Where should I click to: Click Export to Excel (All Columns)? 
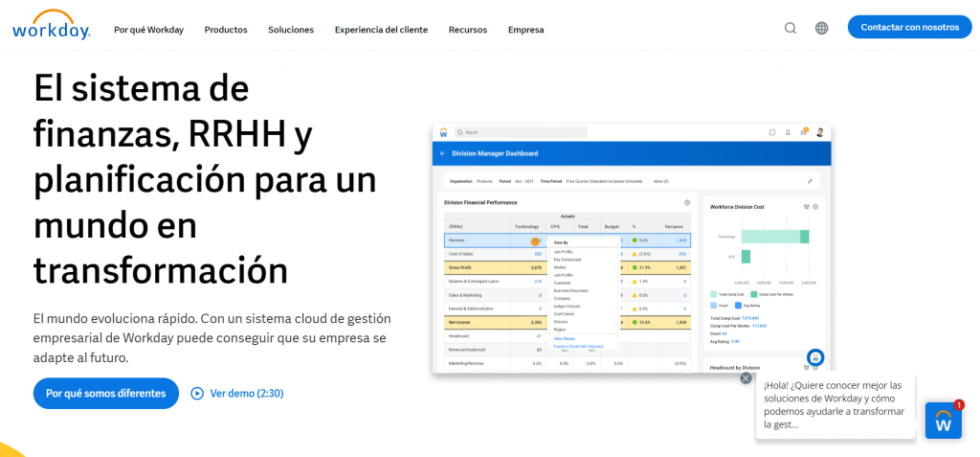pos(578,346)
